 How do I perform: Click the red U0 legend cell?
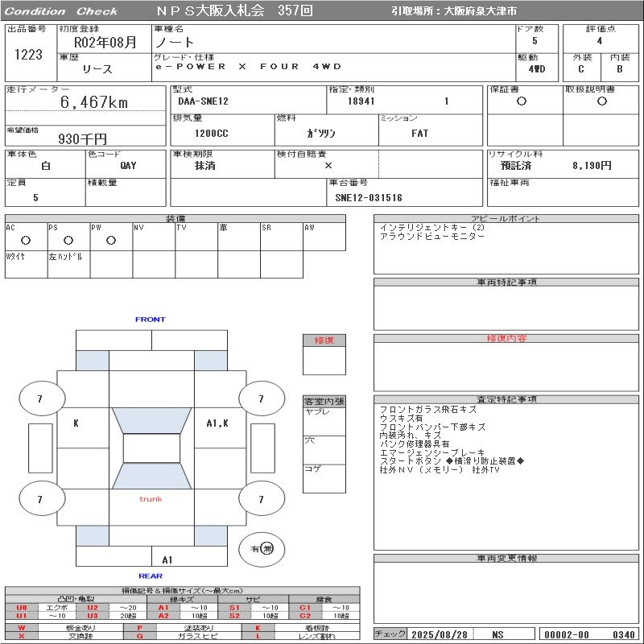click(x=22, y=608)
